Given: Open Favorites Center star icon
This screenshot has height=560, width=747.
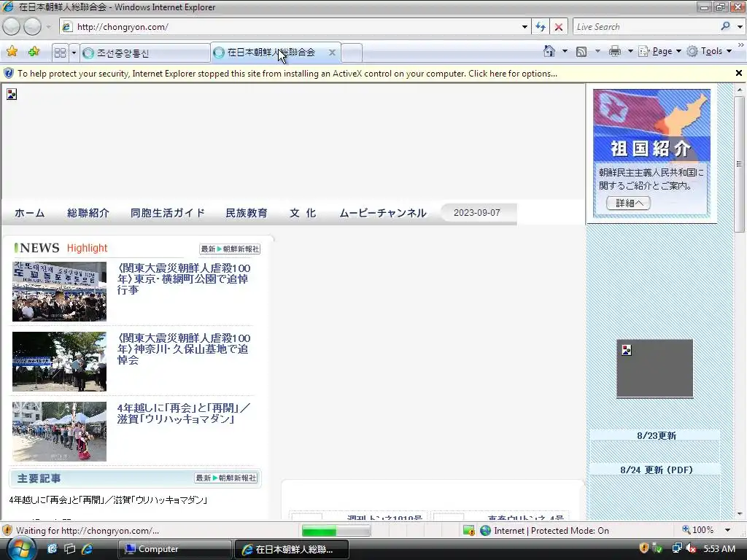Looking at the screenshot, I should click(12, 52).
